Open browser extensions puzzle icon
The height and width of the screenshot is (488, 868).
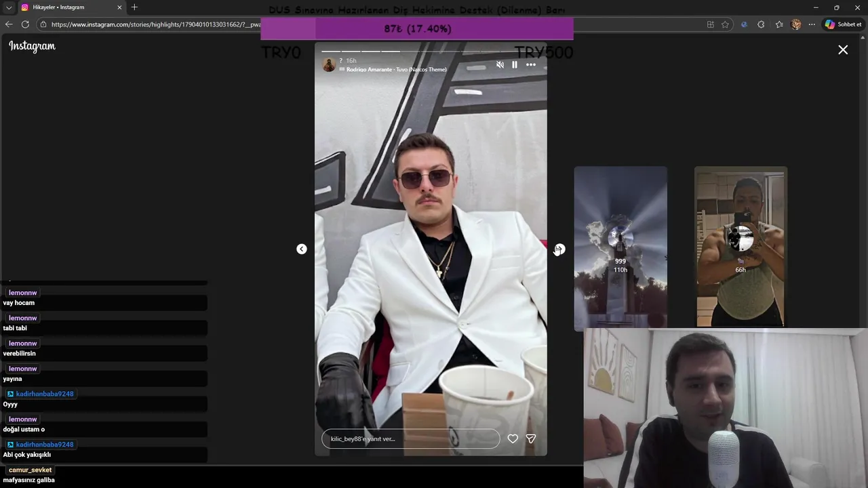pyautogui.click(x=761, y=24)
